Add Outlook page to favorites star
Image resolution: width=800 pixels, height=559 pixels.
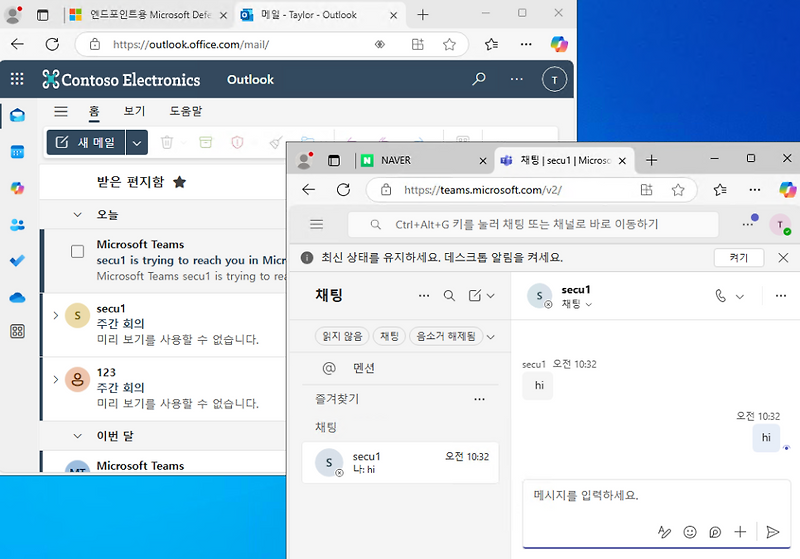pyautogui.click(x=449, y=45)
